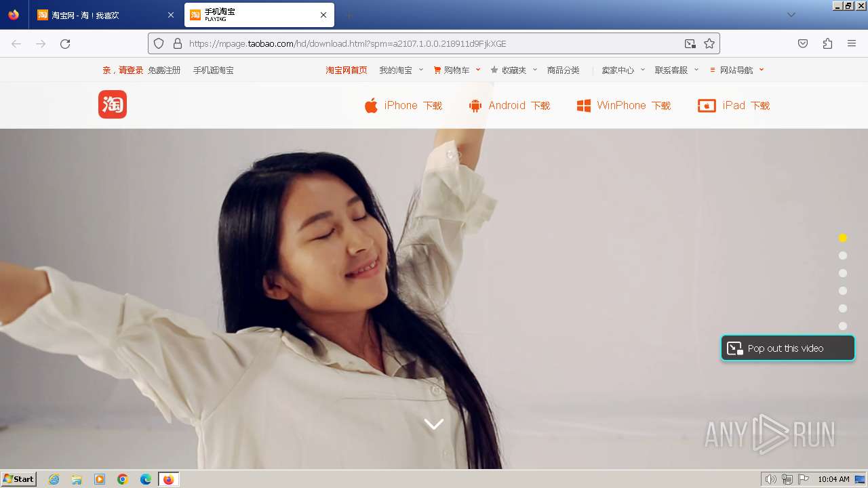Screen dimensions: 868x488
Task: Select fourth page indicator dot
Action: pos(843,291)
